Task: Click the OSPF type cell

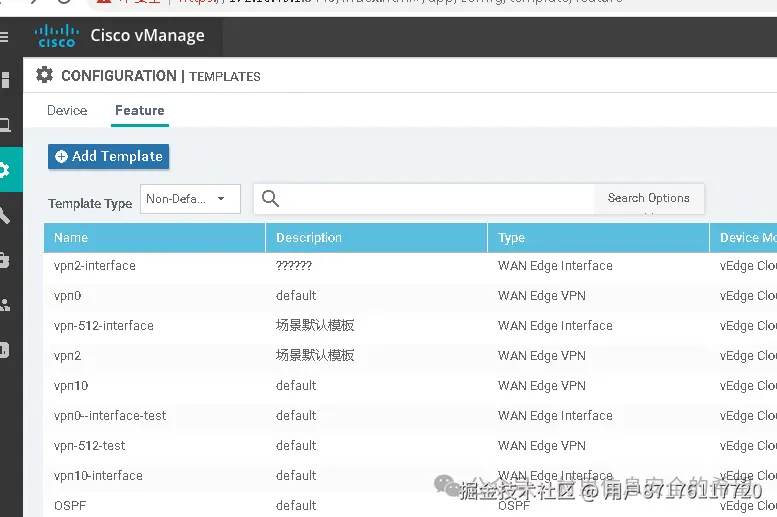Action: point(514,506)
